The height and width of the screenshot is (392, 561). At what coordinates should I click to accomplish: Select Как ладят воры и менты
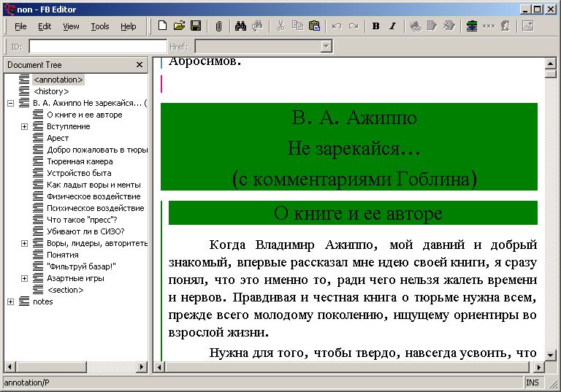(93, 185)
